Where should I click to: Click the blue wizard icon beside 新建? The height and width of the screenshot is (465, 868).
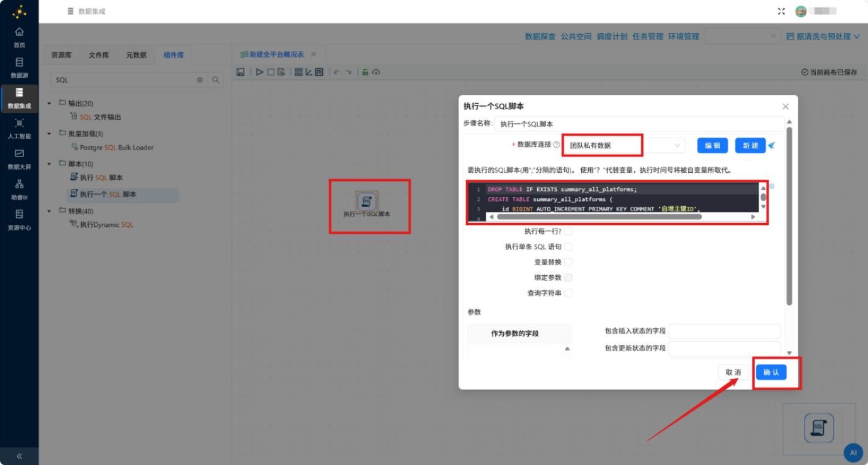tap(772, 145)
